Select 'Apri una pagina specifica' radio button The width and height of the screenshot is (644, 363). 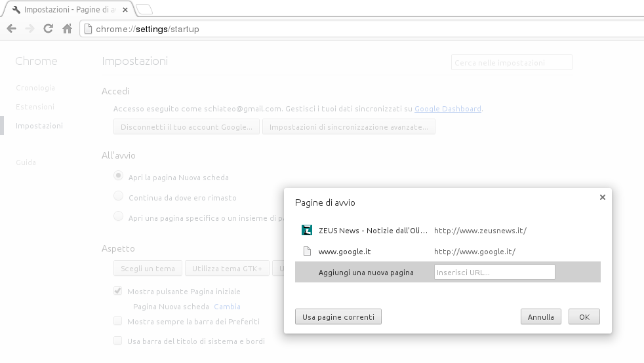point(118,216)
